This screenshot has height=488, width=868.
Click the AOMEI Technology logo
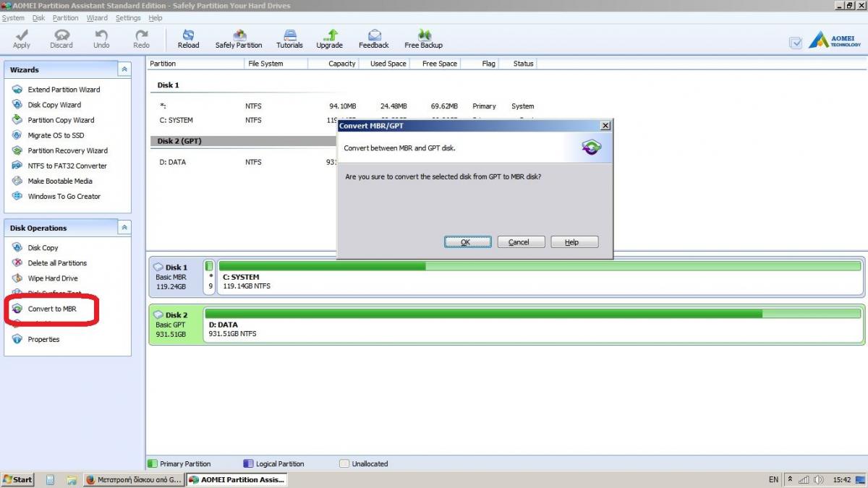tap(835, 40)
